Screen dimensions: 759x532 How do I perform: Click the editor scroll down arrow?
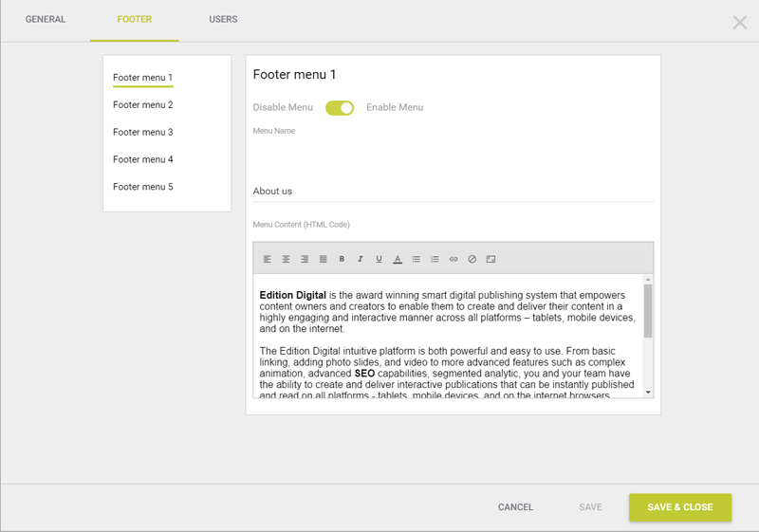click(x=648, y=393)
